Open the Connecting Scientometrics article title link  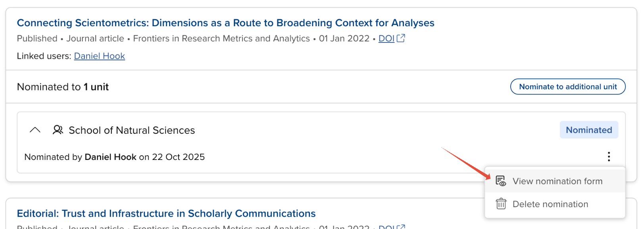225,23
